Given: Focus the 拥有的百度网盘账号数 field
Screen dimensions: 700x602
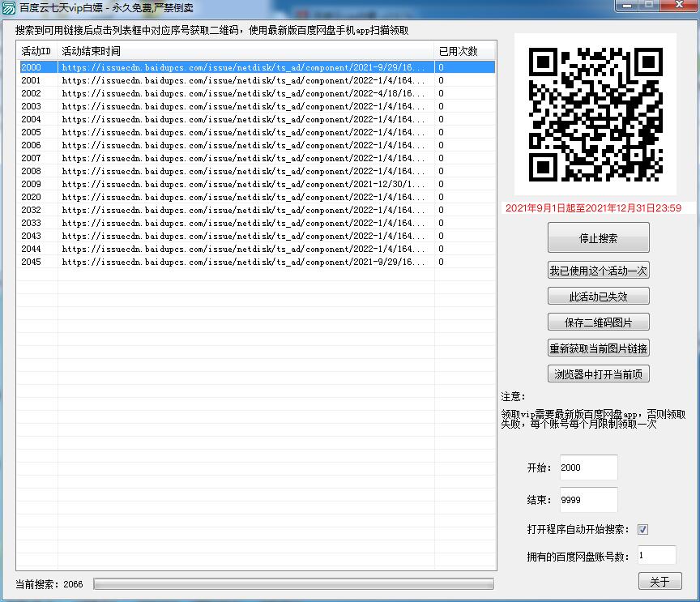Looking at the screenshot, I should point(656,555).
